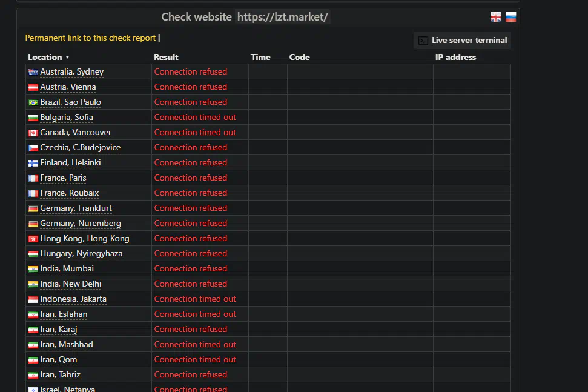
Task: Select the Indonesia, Jakarta location
Action: [73, 299]
